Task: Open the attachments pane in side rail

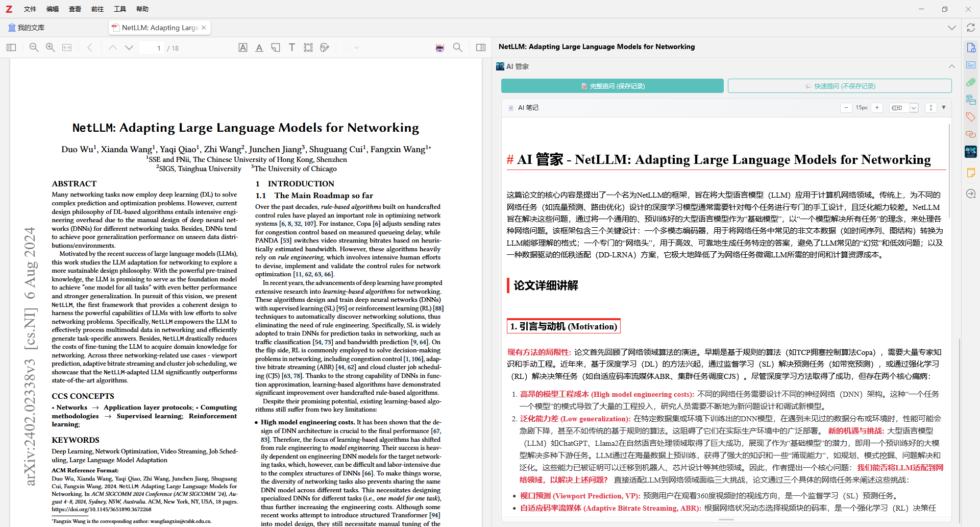Action: (970, 82)
